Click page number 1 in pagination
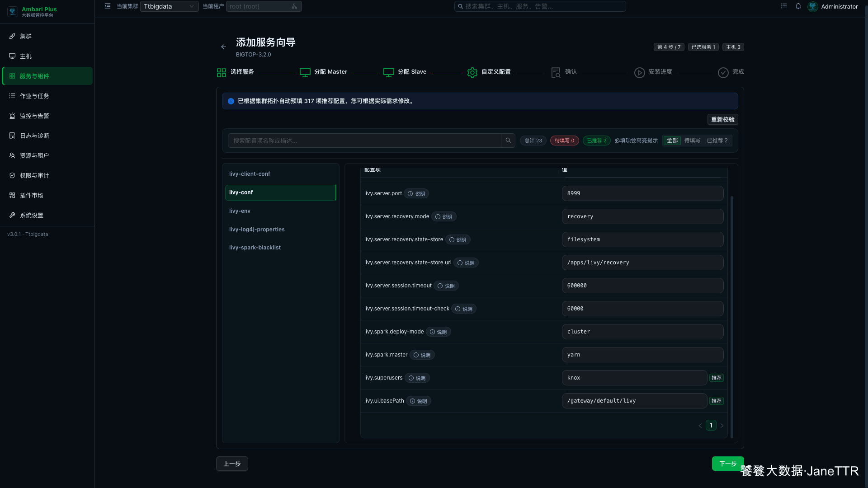This screenshot has width=868, height=488. [711, 426]
